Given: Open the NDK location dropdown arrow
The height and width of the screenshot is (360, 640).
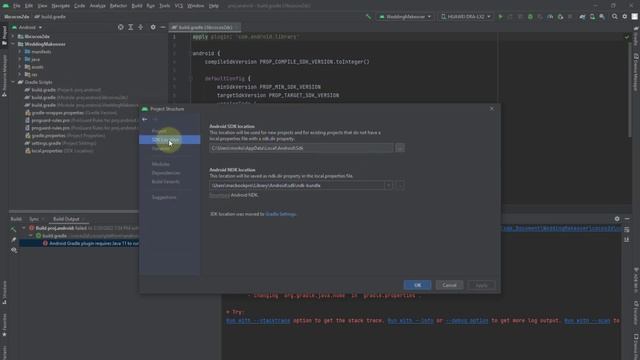Looking at the screenshot, I should [x=389, y=185].
